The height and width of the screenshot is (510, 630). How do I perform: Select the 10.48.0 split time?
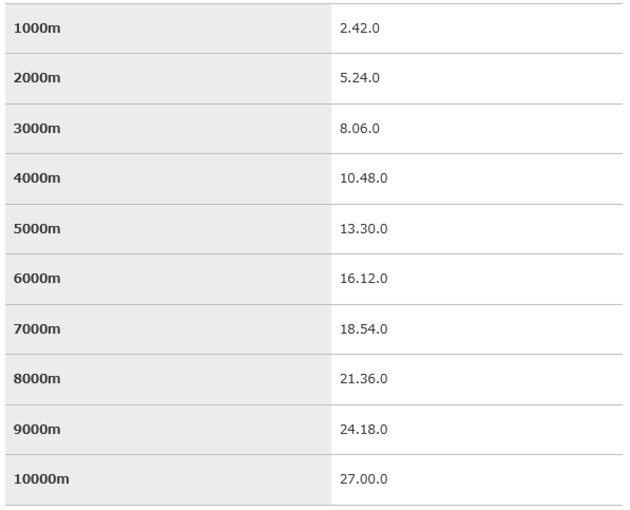tap(363, 179)
